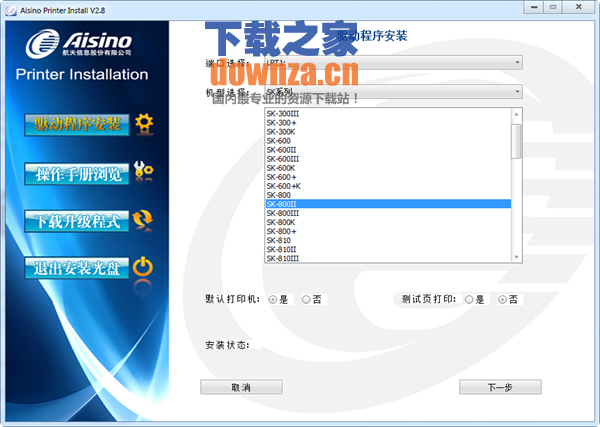Click the window title bar app icon
This screenshot has height=427, width=600.
coord(11,10)
